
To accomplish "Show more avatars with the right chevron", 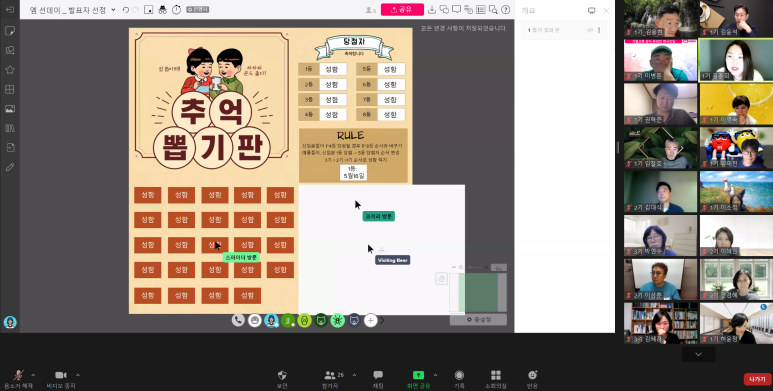I will click(382, 320).
